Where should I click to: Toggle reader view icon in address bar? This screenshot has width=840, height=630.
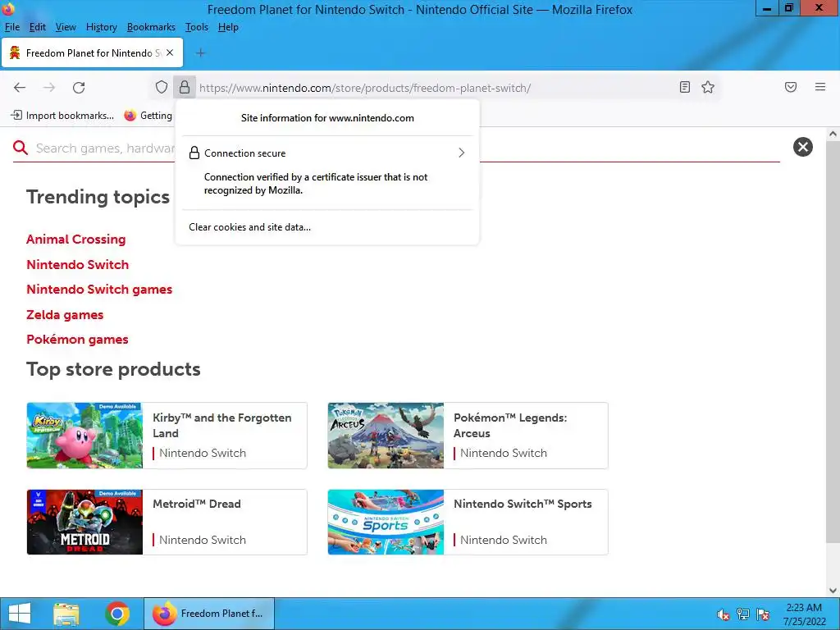pyautogui.click(x=685, y=87)
